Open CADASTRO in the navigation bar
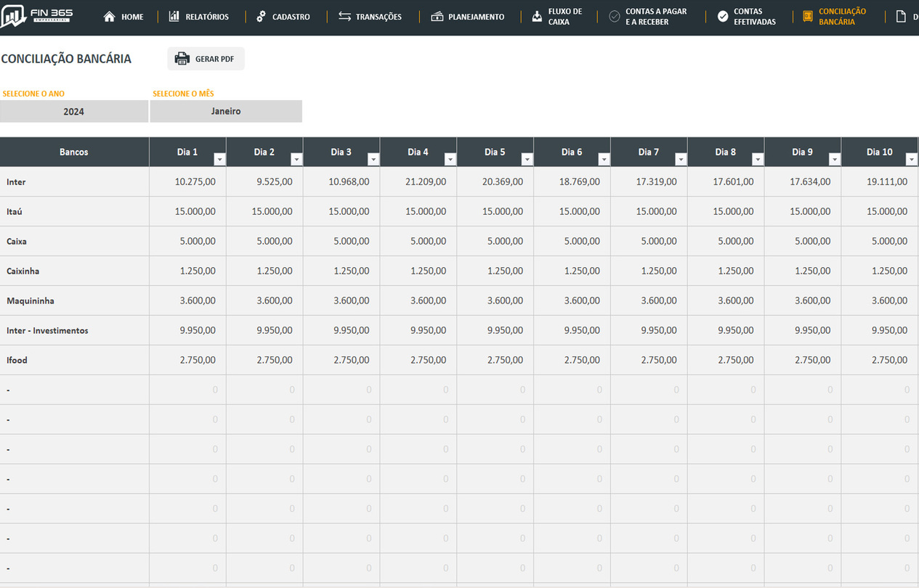Image resolution: width=919 pixels, height=588 pixels. click(x=291, y=17)
